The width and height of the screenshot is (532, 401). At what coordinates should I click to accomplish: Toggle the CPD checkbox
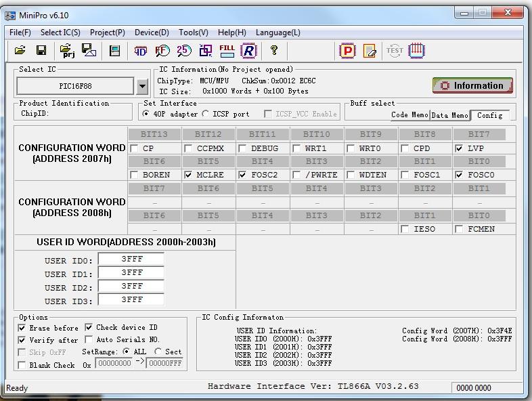(x=405, y=148)
